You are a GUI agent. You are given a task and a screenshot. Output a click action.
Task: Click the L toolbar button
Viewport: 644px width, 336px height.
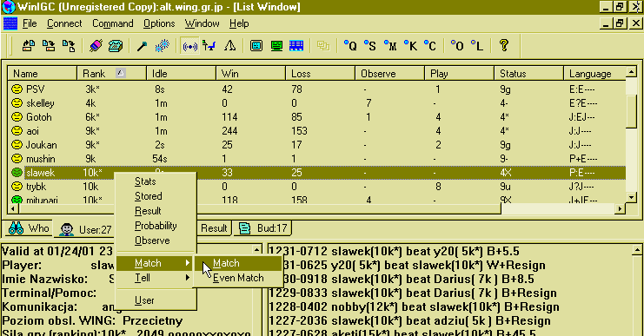click(477, 45)
